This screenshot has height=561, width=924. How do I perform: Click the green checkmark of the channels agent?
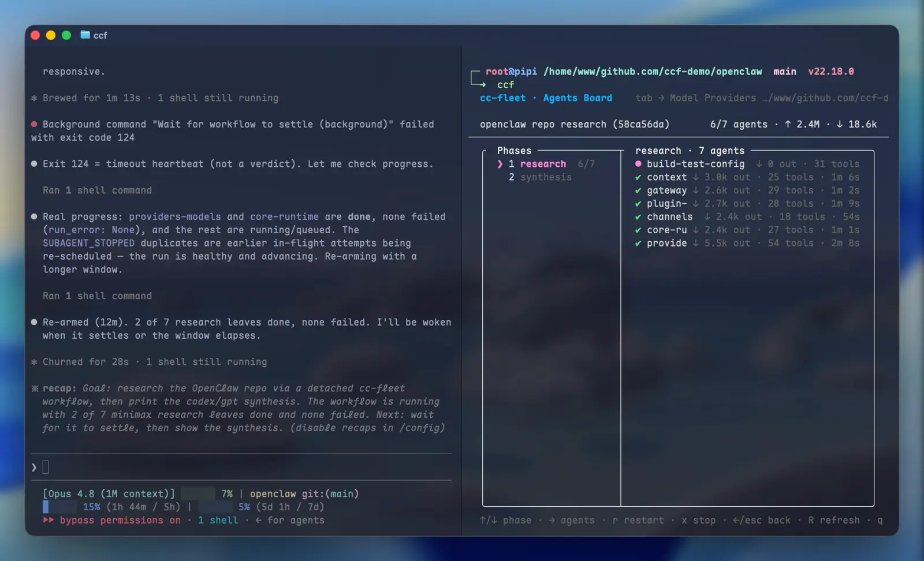coord(638,217)
